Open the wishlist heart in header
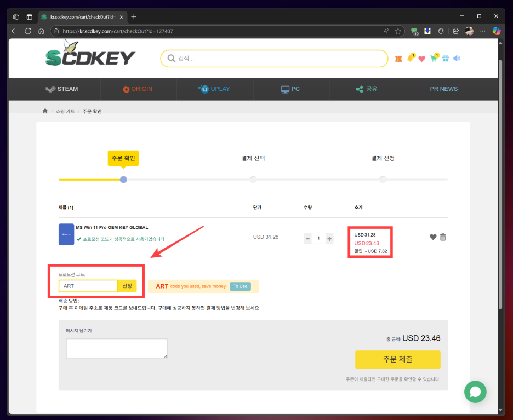513x420 pixels. coord(421,59)
